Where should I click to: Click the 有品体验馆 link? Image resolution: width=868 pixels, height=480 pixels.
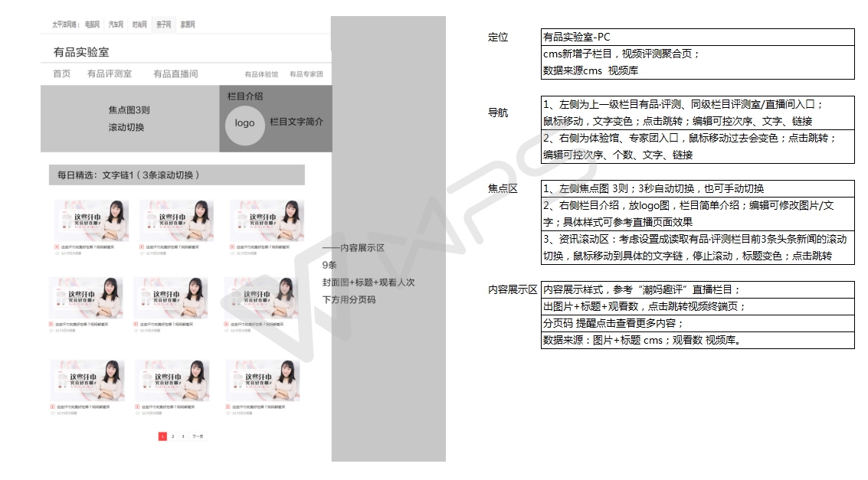[261, 75]
